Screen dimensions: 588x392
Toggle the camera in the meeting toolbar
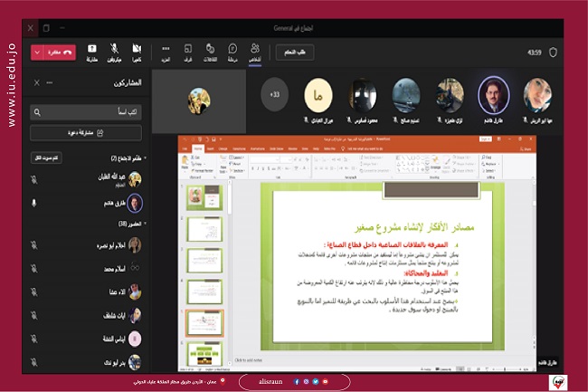pos(137,52)
